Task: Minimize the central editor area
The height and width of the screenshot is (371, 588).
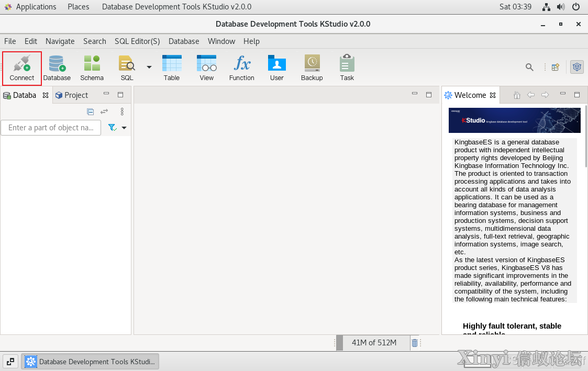Action: click(415, 94)
